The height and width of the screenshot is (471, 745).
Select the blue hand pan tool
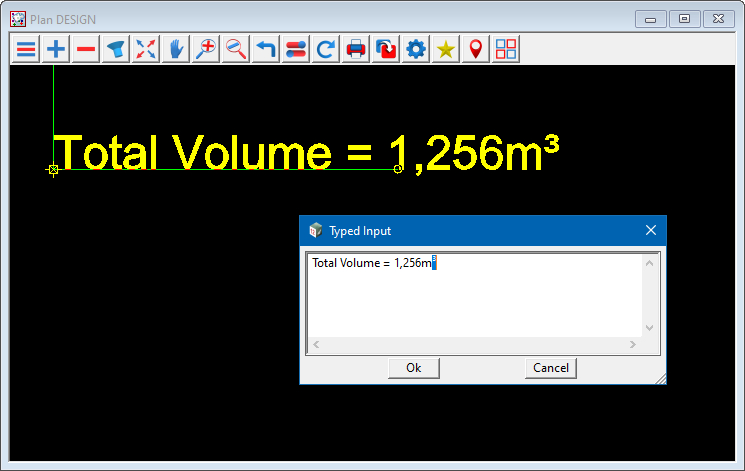(176, 49)
